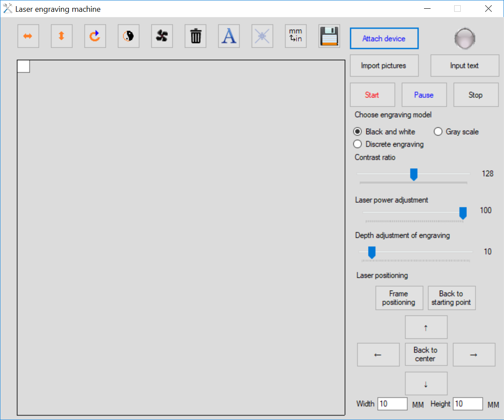The width and height of the screenshot is (504, 420).
Task: Rotate the image with the rotate icon
Action: point(95,36)
